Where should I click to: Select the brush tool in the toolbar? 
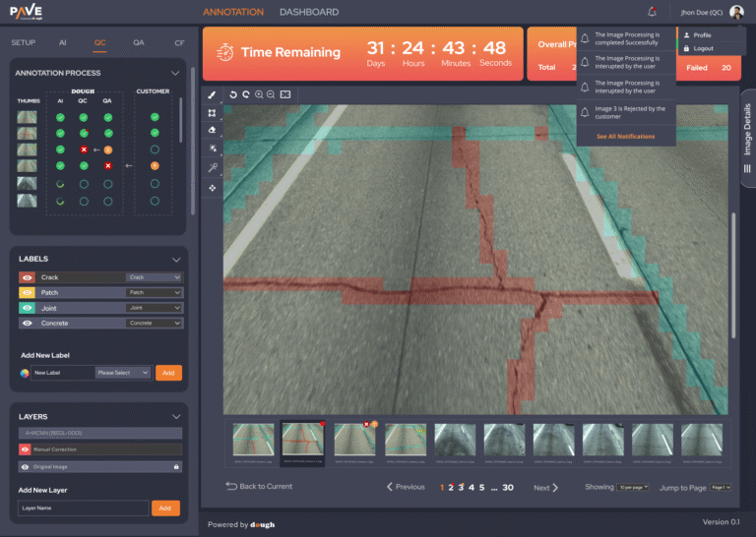coord(212,94)
